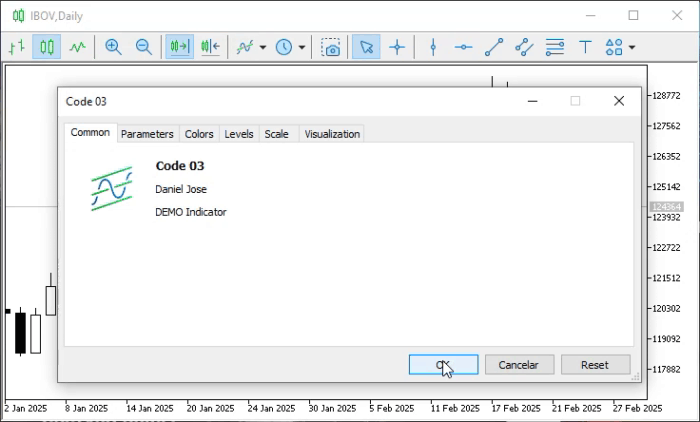Click the Reset button

pyautogui.click(x=595, y=365)
